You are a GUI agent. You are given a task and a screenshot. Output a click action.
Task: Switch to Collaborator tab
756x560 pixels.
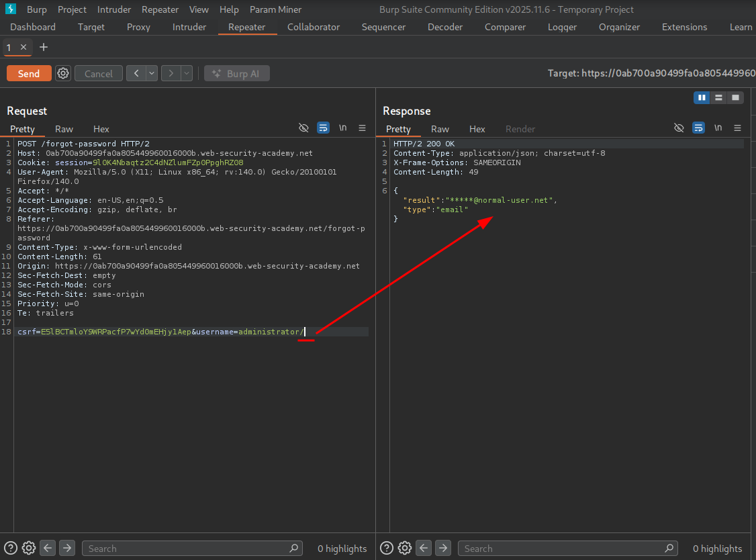[x=314, y=27]
